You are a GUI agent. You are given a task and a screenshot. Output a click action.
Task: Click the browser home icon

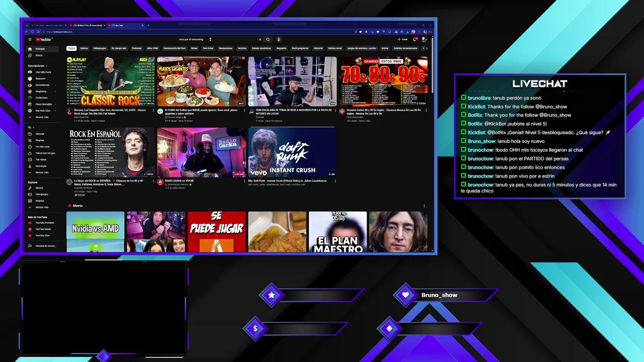pyautogui.click(x=38, y=32)
